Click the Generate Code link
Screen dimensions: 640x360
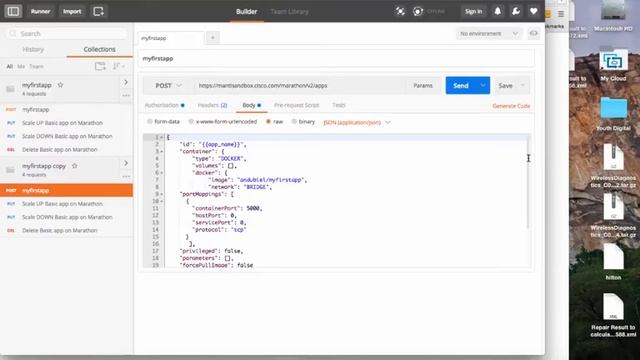pyautogui.click(x=511, y=106)
